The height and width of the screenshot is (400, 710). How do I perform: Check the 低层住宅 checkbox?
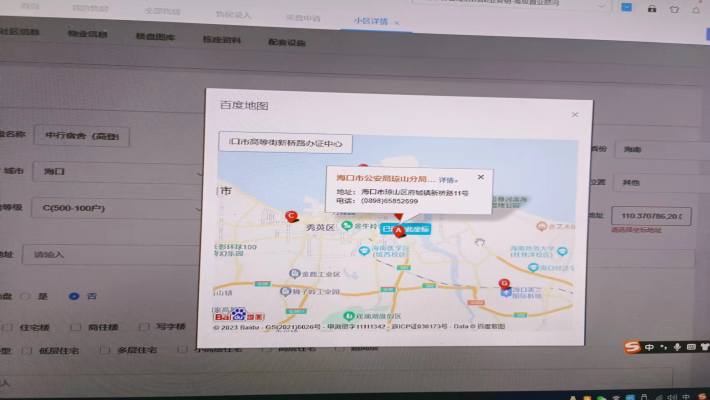(27, 350)
